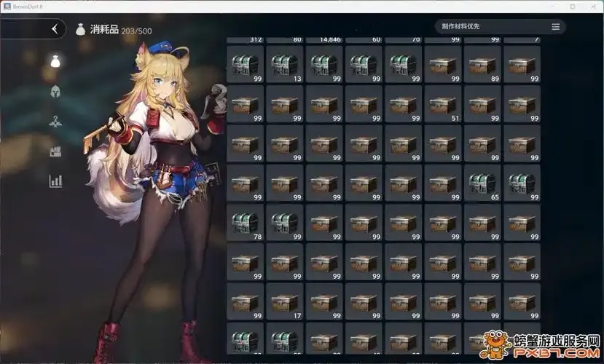
Task: Select the green chest with count 65
Action: pyautogui.click(x=482, y=183)
